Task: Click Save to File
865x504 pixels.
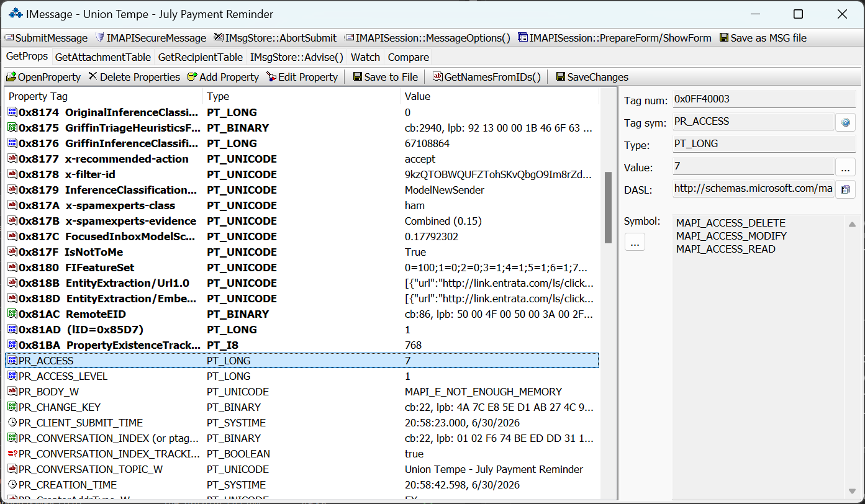Action: point(385,77)
